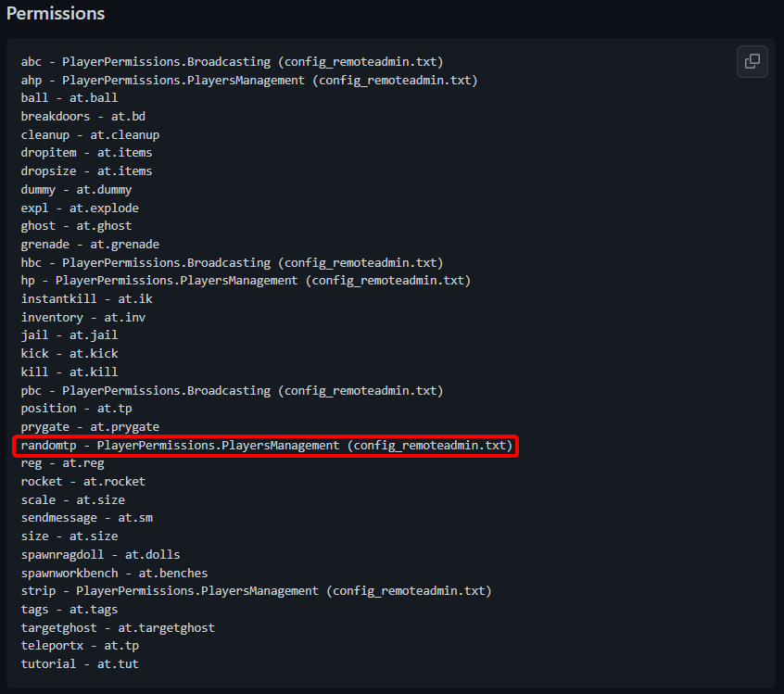The width and height of the screenshot is (784, 694).
Task: Select the instantkill at.ik line
Action: click(93, 298)
